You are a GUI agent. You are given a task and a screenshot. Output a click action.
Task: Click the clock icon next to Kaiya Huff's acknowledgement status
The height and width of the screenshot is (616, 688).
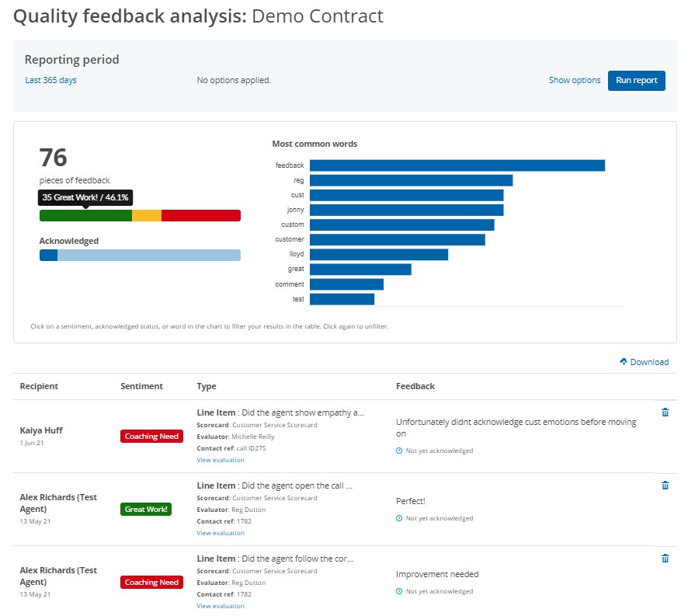click(398, 450)
